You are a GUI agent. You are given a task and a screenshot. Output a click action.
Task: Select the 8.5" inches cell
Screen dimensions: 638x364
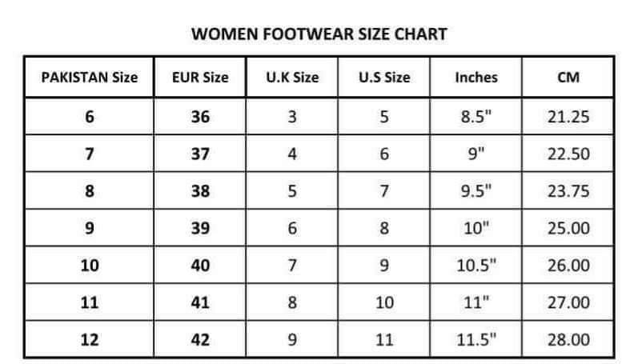pos(476,117)
